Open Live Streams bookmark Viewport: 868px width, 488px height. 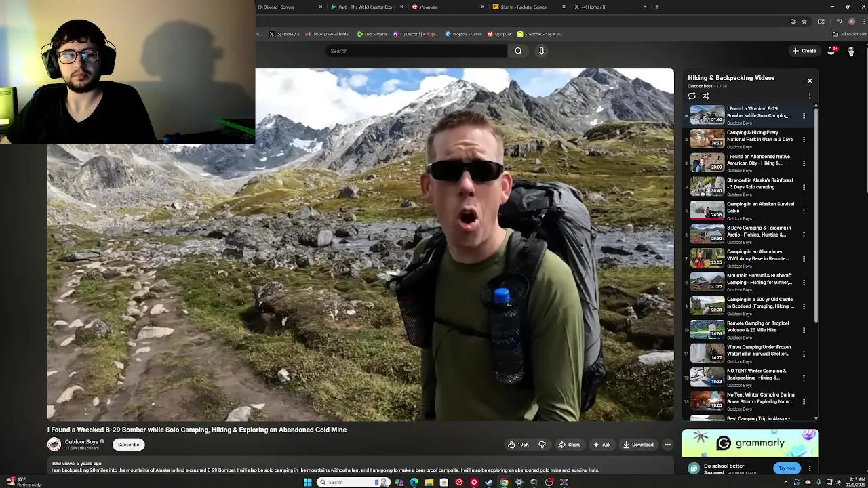373,34
